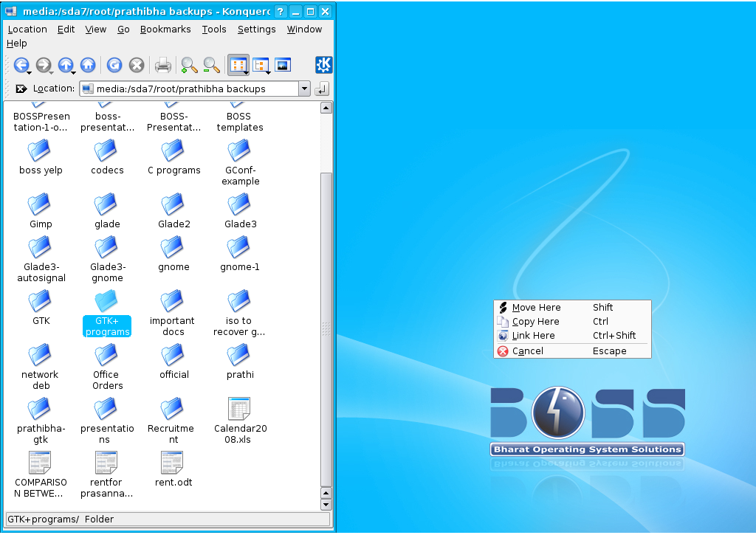
Task: Click the 'GTK+programs/ Folder' status bar text
Action: (61, 520)
